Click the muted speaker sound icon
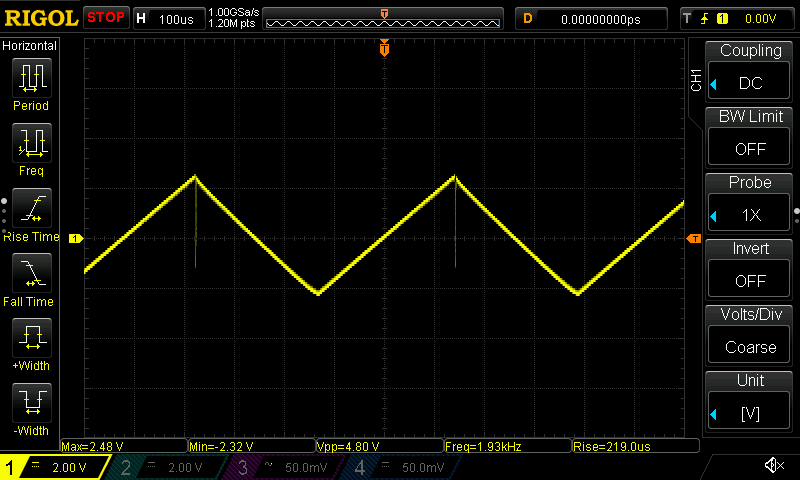Image resolution: width=800 pixels, height=480 pixels. 774,465
